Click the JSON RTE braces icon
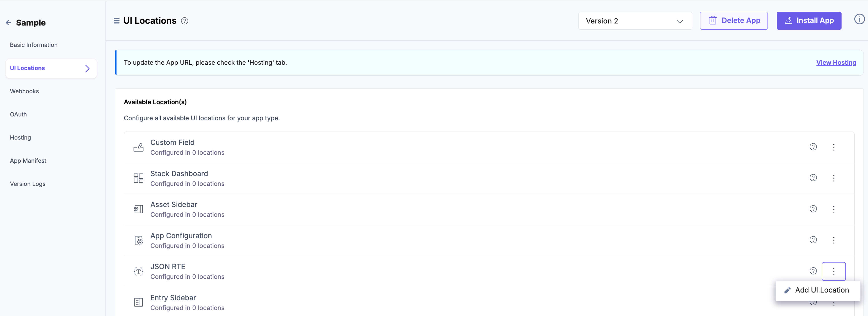Viewport: 868px width, 316px height. click(139, 271)
